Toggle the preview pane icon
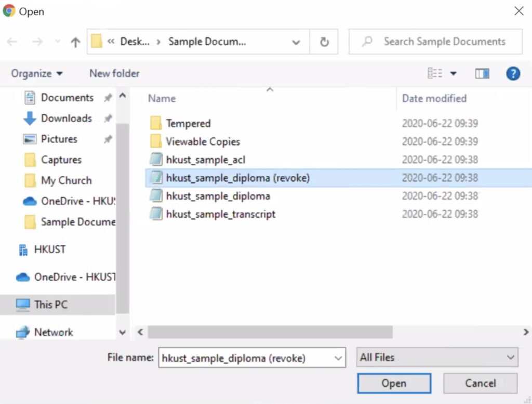 pyautogui.click(x=482, y=74)
